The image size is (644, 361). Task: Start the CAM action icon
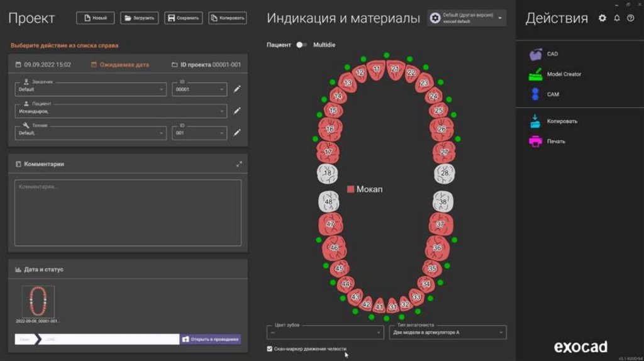point(535,94)
